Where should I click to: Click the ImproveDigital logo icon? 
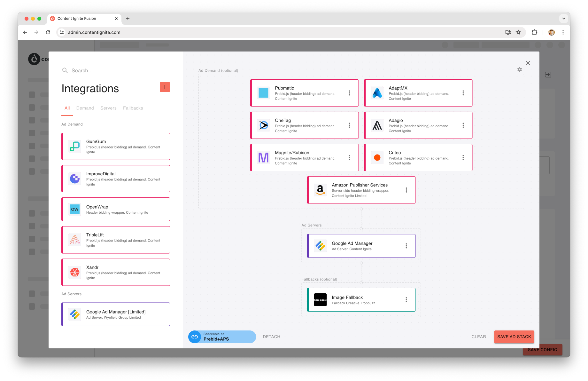click(75, 179)
